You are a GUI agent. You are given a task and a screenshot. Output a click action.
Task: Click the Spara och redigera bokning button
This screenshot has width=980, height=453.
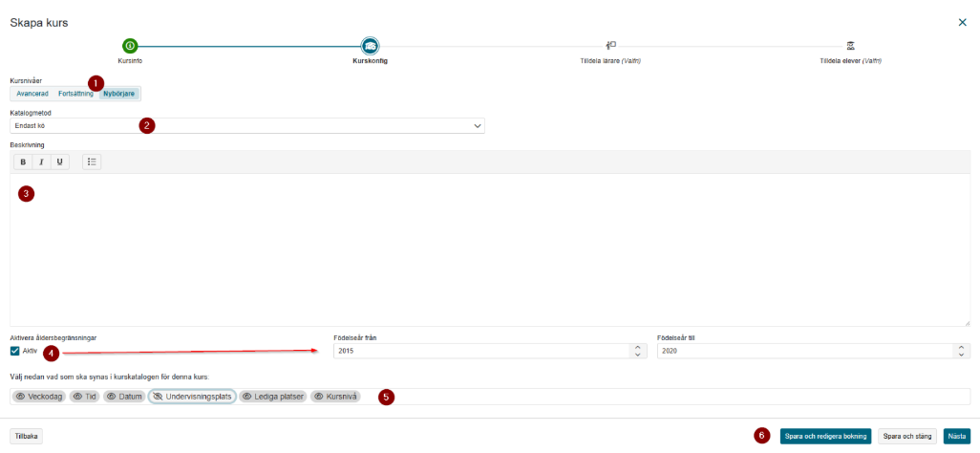click(825, 436)
